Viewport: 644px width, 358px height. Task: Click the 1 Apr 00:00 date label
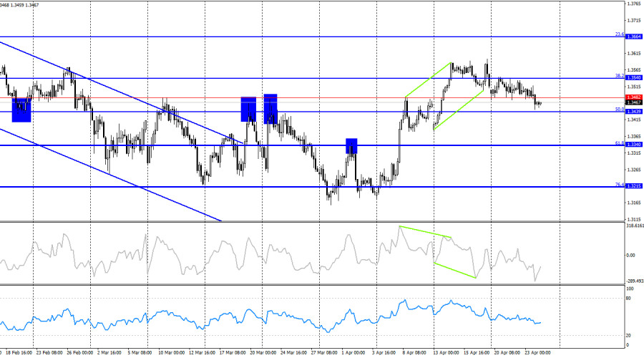(x=353, y=353)
